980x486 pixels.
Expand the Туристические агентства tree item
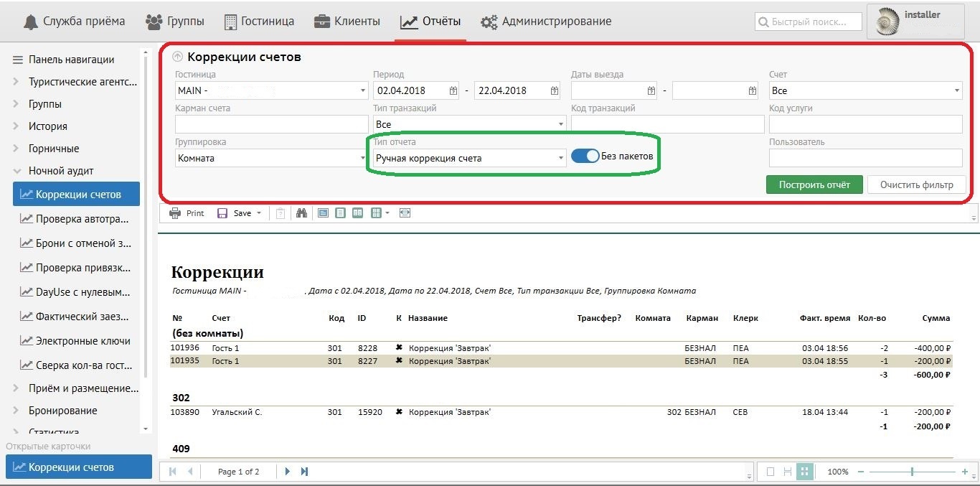(x=16, y=82)
